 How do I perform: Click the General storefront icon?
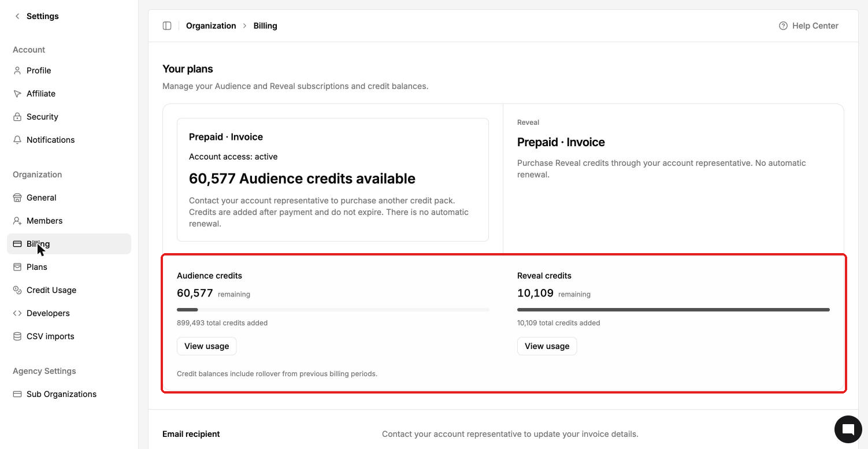point(17,198)
